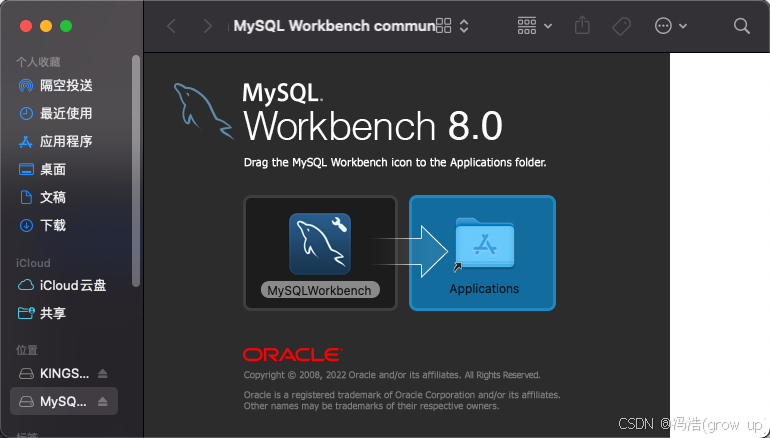Click the Finder forward arrow
Screen dimensions: 770x438
(208, 26)
